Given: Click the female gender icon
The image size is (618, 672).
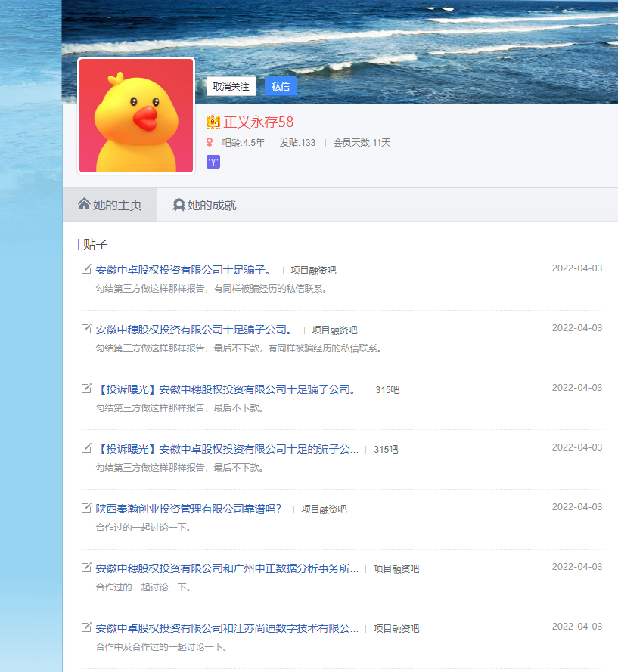Looking at the screenshot, I should [210, 143].
